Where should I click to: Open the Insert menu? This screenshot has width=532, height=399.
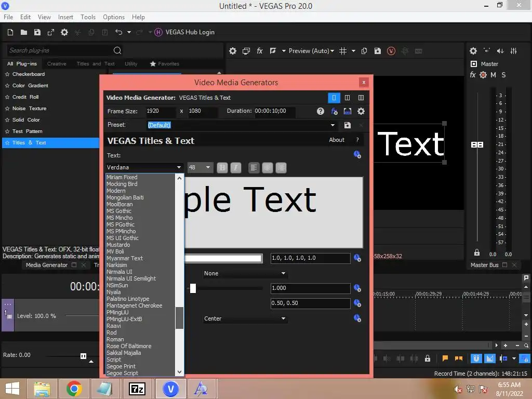65,17
